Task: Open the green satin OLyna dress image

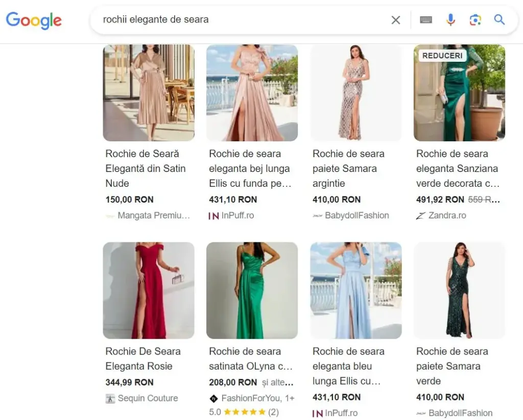Action: coord(252,290)
